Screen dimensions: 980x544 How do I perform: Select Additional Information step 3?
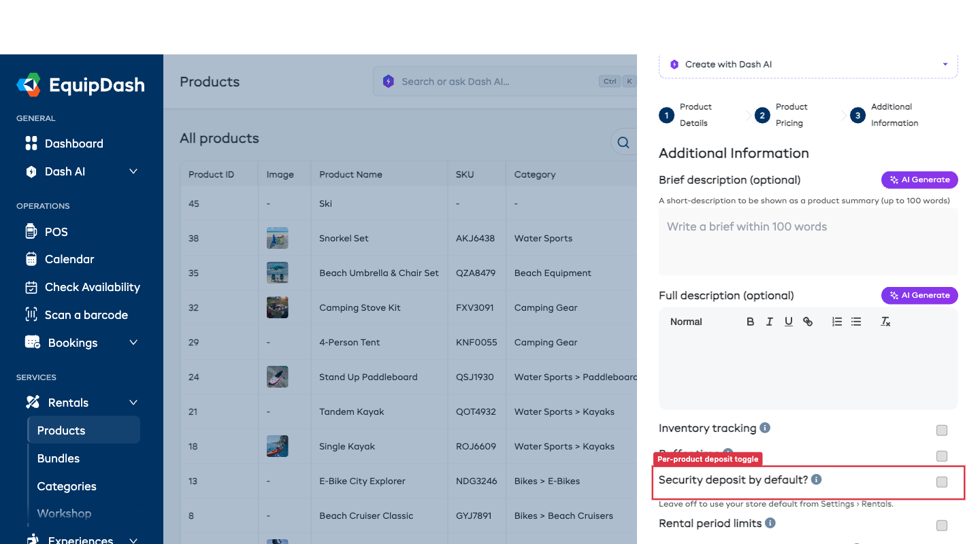[x=885, y=115]
